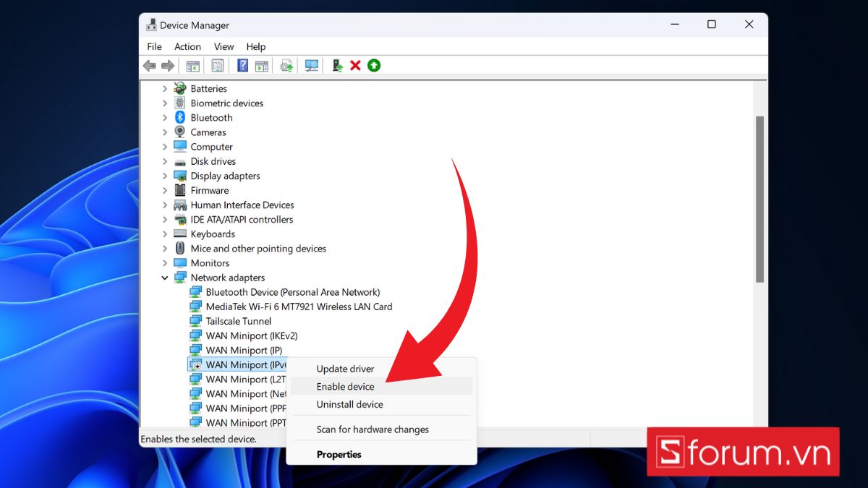Image resolution: width=868 pixels, height=488 pixels.
Task: Select WAN Miniport (IKEv2)
Action: (x=251, y=335)
